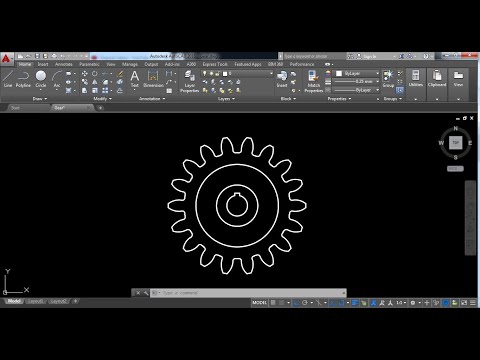
Task: Expand the Properties panel
Action: (339, 99)
